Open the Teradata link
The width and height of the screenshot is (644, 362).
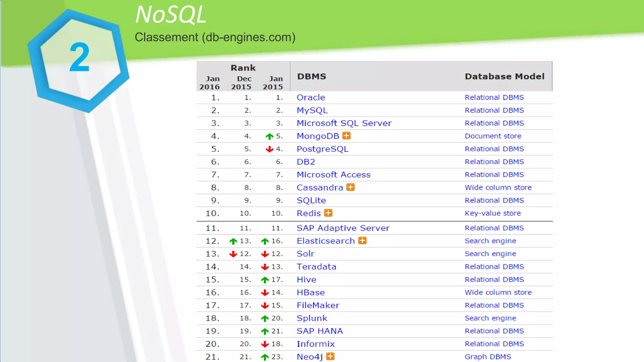316,267
